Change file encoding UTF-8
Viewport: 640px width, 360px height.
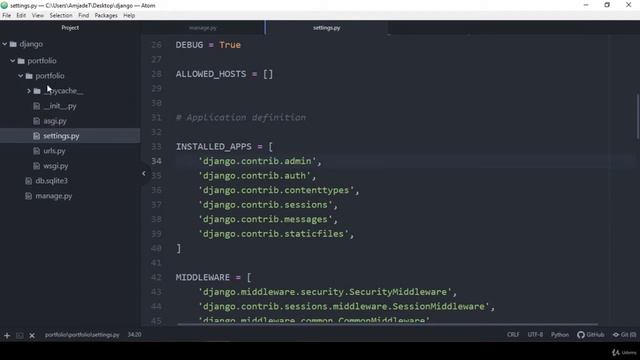(535, 335)
